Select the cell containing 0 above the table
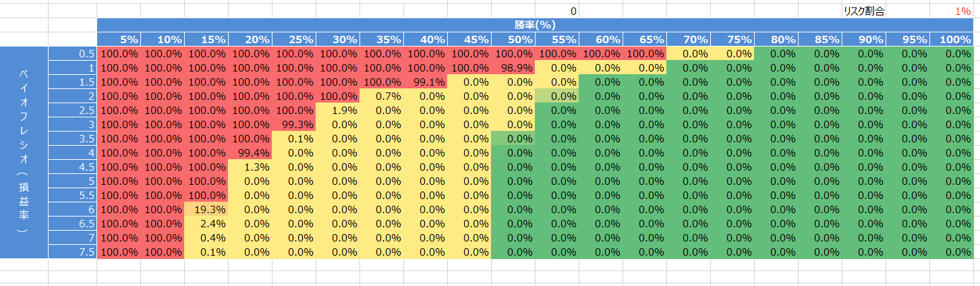The image size is (980, 286). [x=556, y=11]
